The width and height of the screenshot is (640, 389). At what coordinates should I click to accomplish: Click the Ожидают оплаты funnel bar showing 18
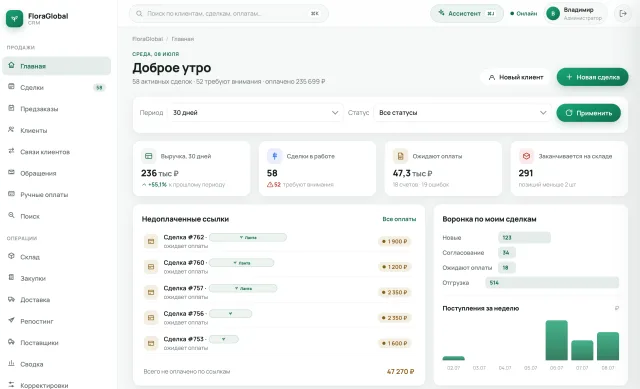click(x=507, y=268)
